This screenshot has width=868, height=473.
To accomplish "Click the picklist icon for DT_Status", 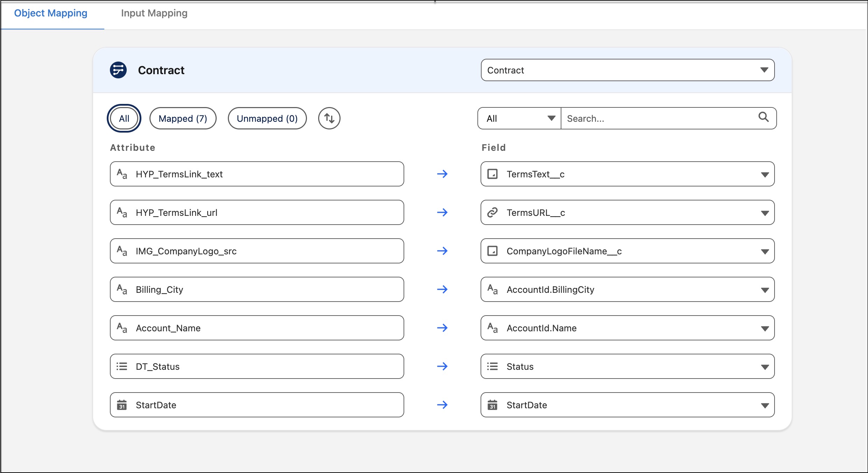I will click(122, 366).
